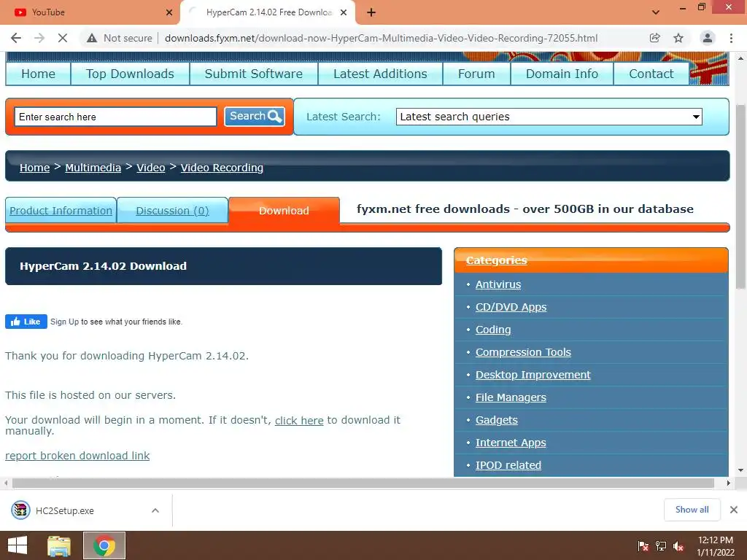This screenshot has width=747, height=560.
Task: Click the 'click here' manual download link
Action: pos(299,421)
